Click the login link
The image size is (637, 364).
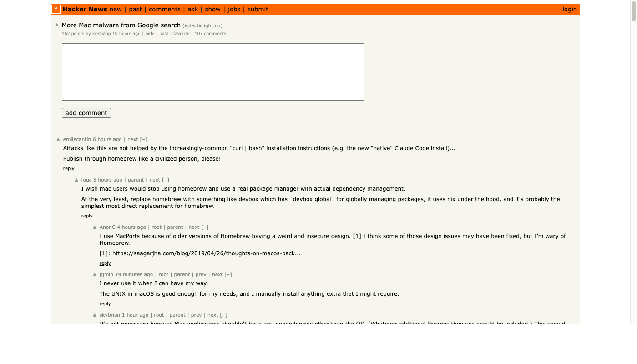point(569,9)
